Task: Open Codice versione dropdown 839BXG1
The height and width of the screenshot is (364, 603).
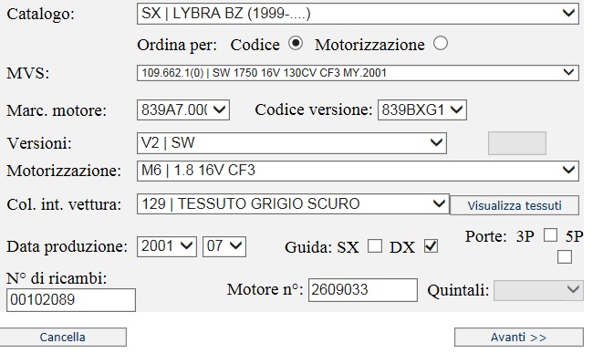Action: point(421,110)
